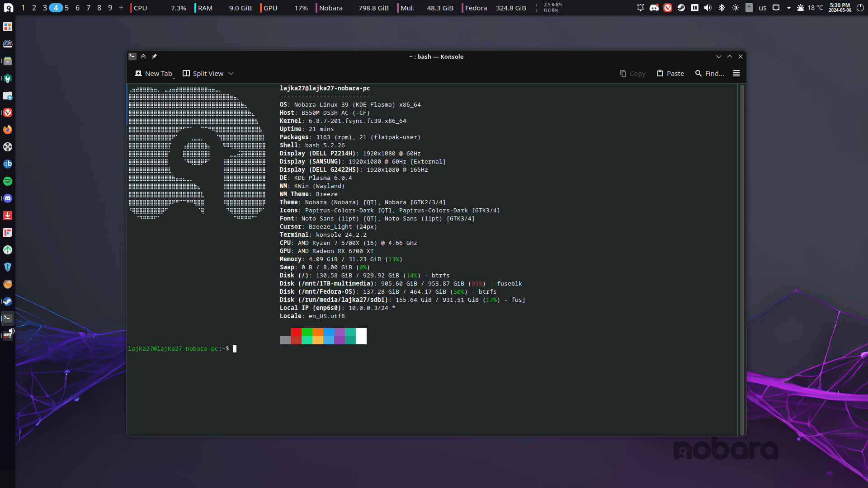Open notifications bell in system tray
868x488 pixels.
(x=641, y=8)
